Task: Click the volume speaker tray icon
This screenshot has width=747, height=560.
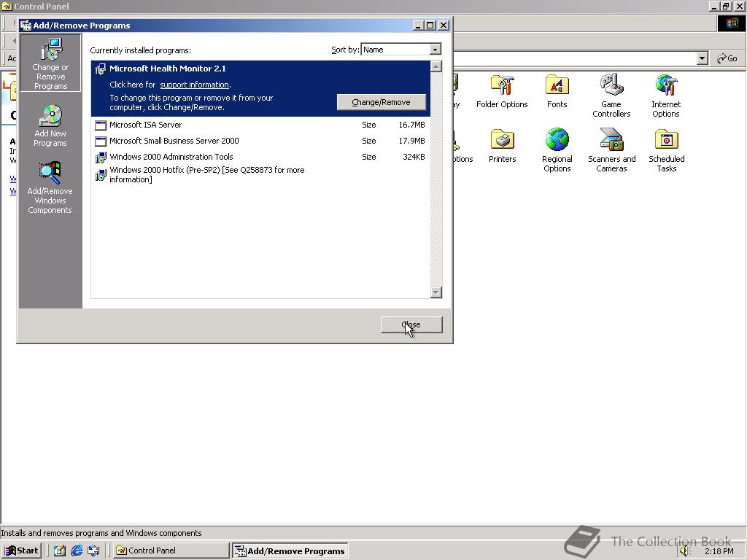Action: (684, 551)
